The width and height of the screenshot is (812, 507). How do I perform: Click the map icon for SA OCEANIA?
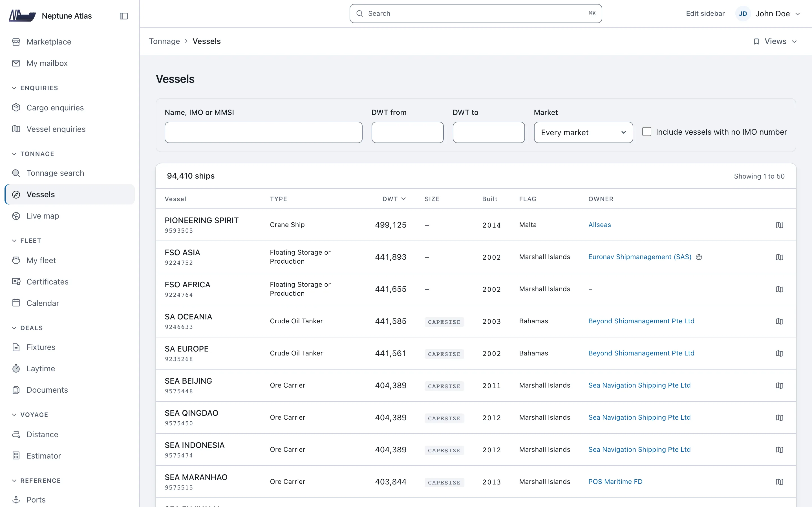780,321
